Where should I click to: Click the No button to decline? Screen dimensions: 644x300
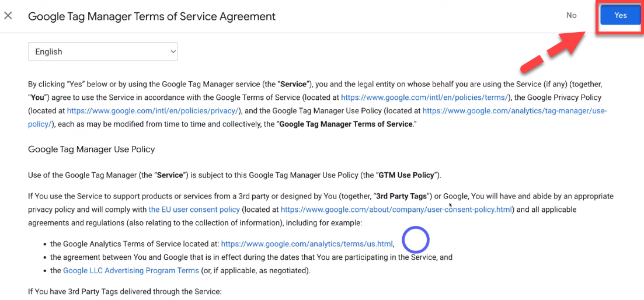coord(571,15)
